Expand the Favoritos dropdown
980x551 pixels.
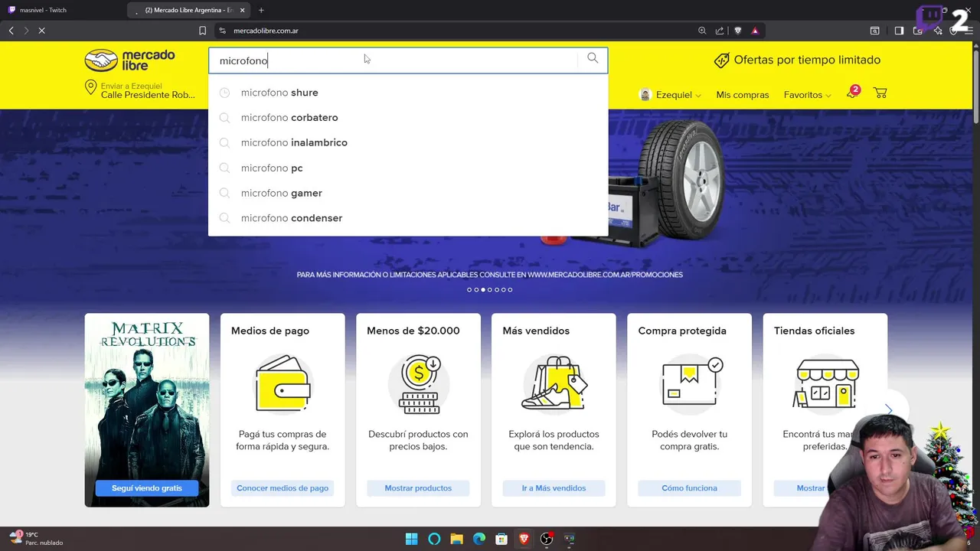tap(807, 95)
